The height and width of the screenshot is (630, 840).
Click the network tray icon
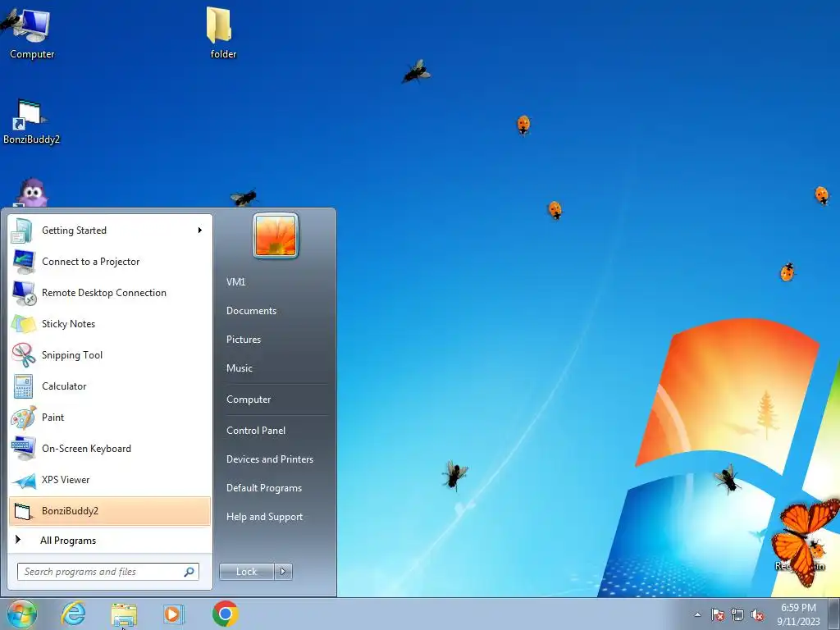tap(737, 614)
